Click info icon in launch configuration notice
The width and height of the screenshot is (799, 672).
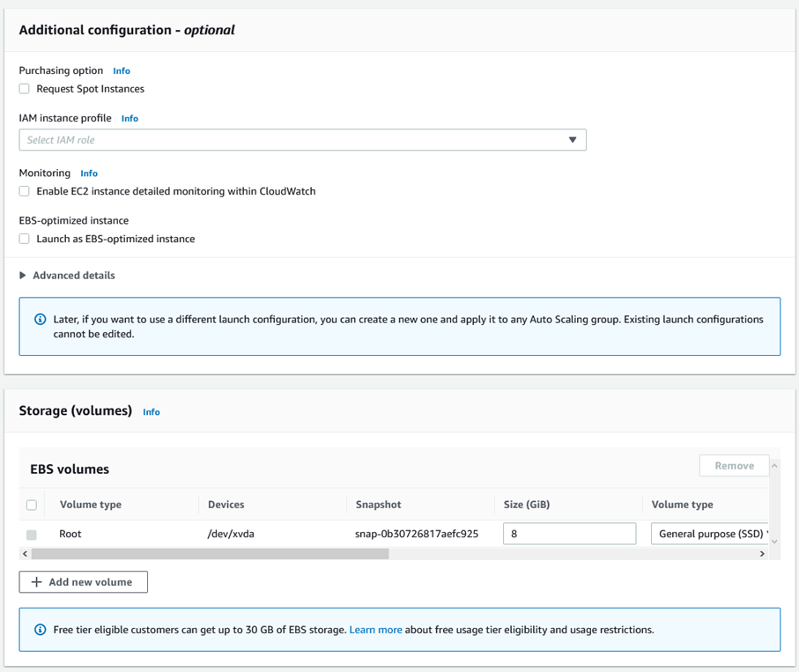(x=40, y=320)
